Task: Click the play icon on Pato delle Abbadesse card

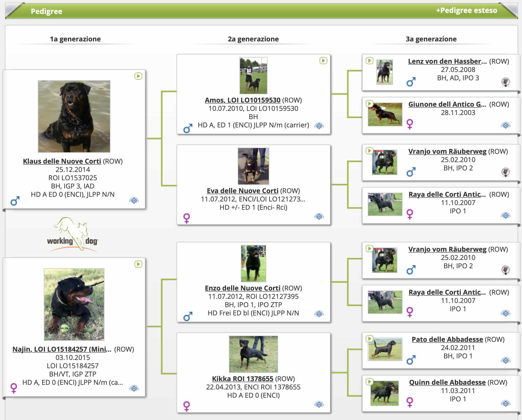Action: tap(369, 339)
